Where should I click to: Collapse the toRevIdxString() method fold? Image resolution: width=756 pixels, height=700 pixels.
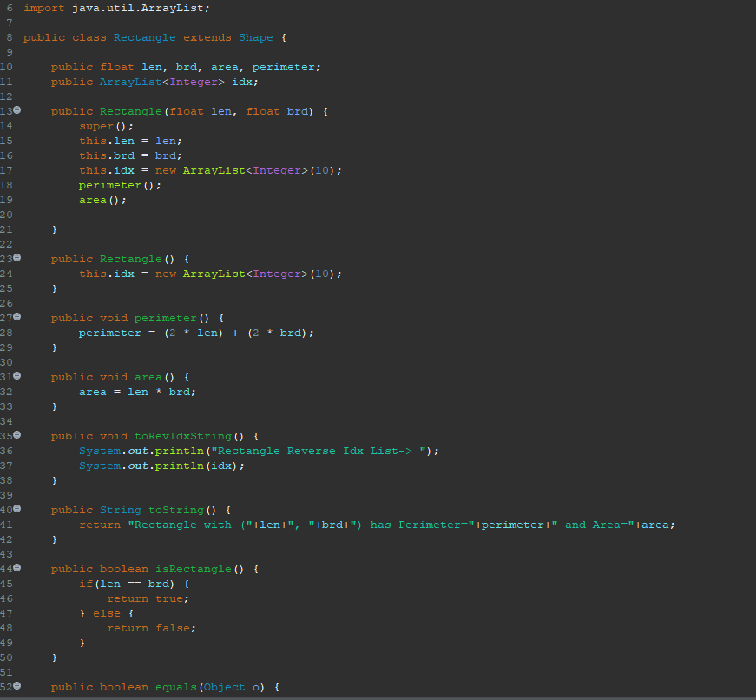point(16,434)
